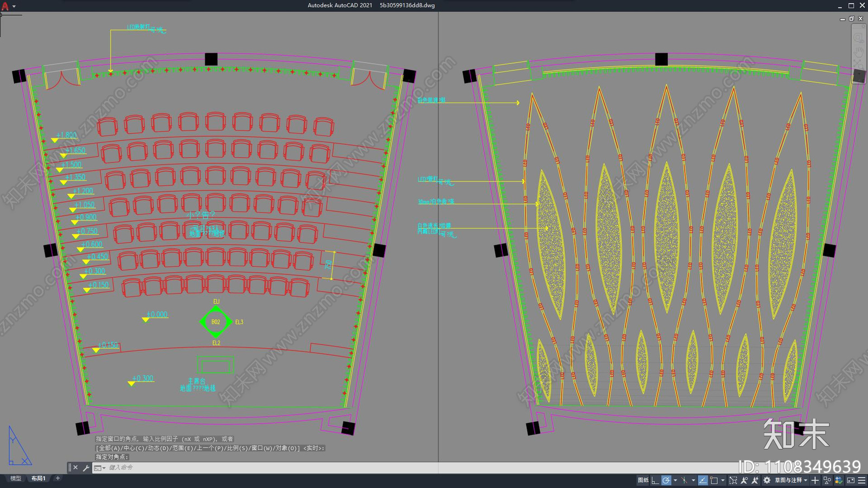Click the 指定对角点 command prompt line

[x=112, y=457]
